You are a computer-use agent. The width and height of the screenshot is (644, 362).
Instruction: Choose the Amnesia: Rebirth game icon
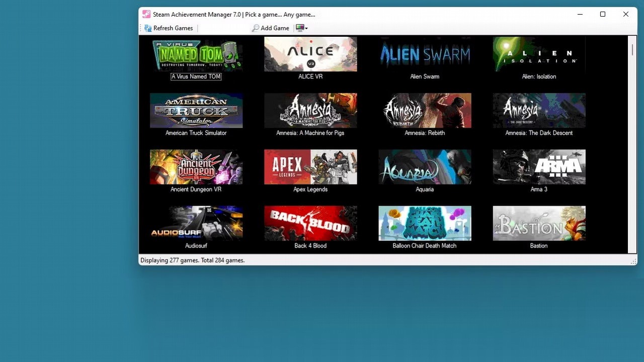click(x=425, y=111)
